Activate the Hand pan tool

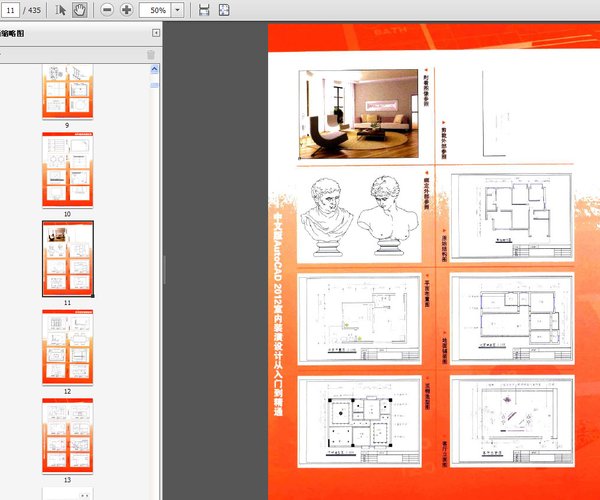coord(79,10)
